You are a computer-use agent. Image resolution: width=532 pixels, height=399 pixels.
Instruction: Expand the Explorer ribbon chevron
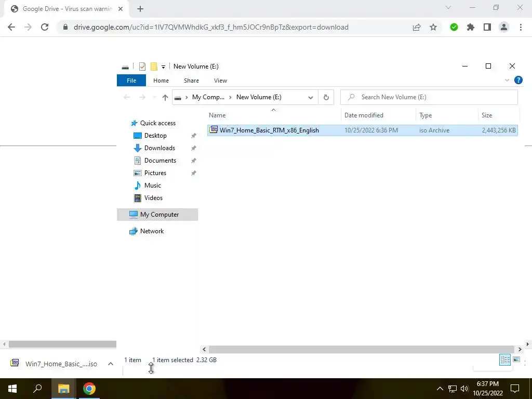[507, 81]
